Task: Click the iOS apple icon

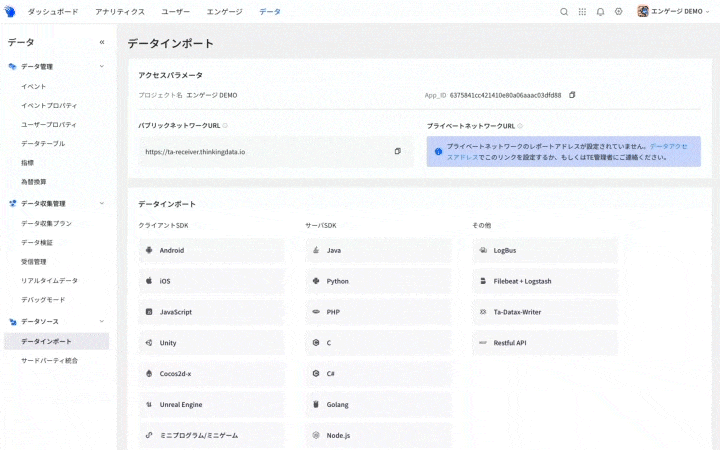Action: coord(149,281)
